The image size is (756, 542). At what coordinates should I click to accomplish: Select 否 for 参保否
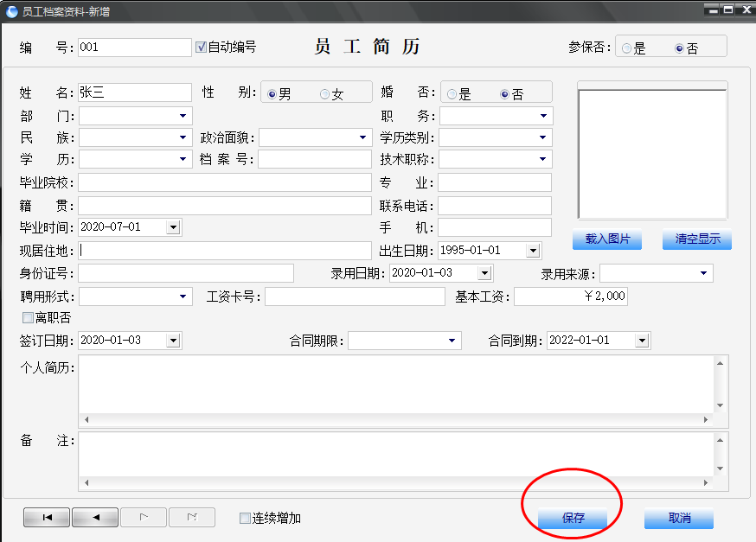point(679,48)
